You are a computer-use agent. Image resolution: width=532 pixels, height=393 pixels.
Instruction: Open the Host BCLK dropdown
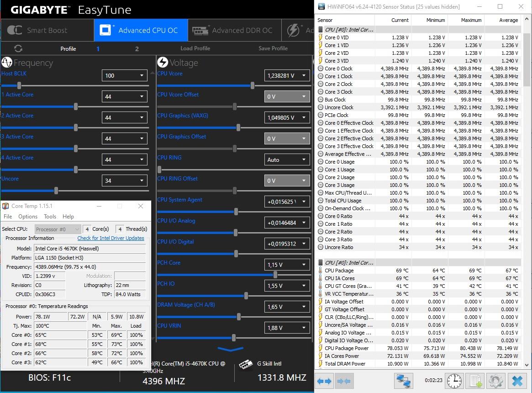[x=125, y=75]
